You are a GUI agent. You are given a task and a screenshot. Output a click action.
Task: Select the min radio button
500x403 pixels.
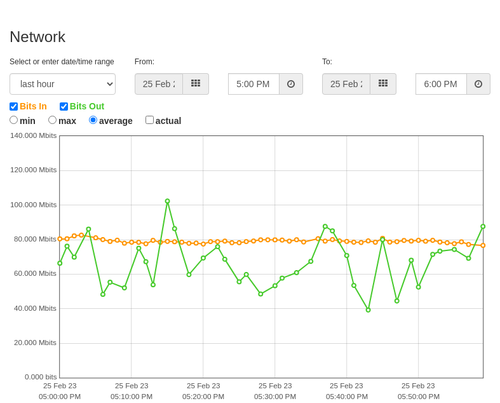(13, 120)
